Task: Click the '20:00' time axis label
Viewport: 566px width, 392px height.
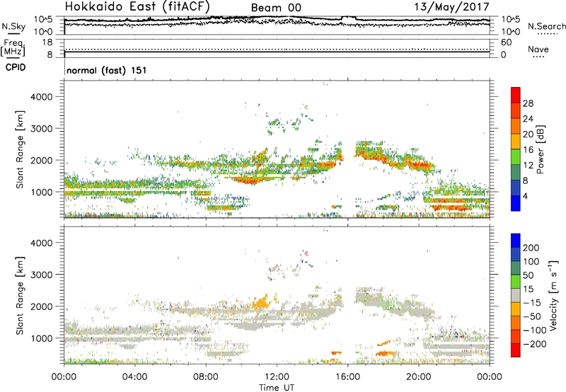Action: pos(419,377)
